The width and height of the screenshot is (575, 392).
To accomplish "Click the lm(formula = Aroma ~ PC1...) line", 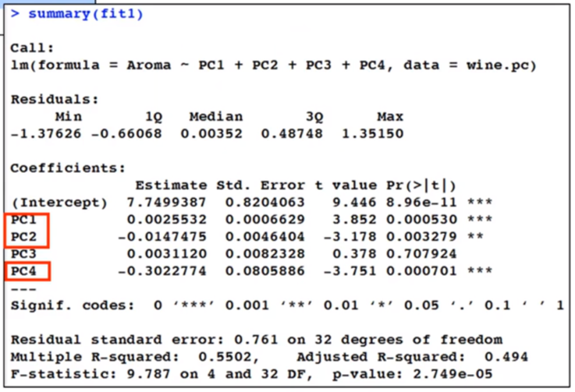I will pos(274,65).
